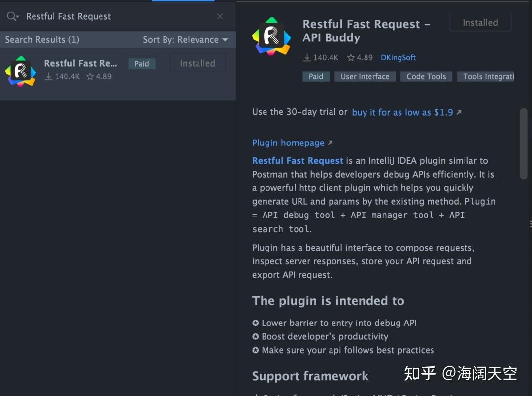Click 140.4K downloads in search result row
This screenshot has height=396, width=532.
point(63,77)
